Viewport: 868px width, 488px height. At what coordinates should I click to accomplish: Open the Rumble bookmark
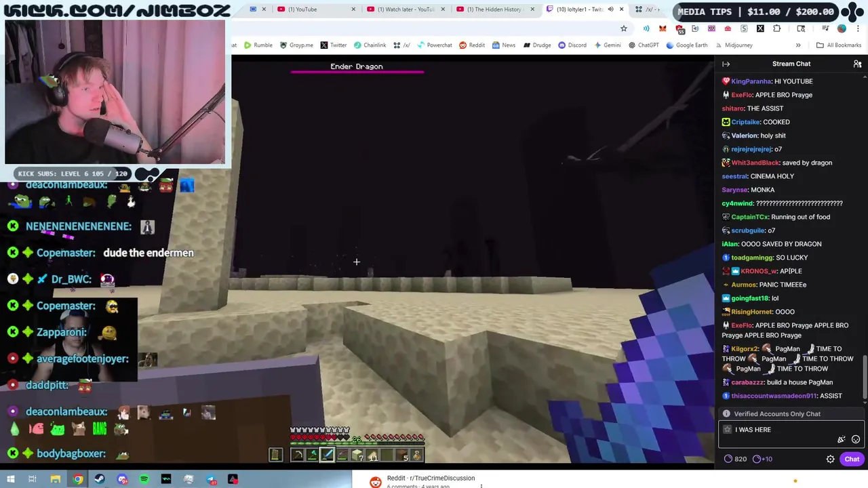tap(258, 45)
